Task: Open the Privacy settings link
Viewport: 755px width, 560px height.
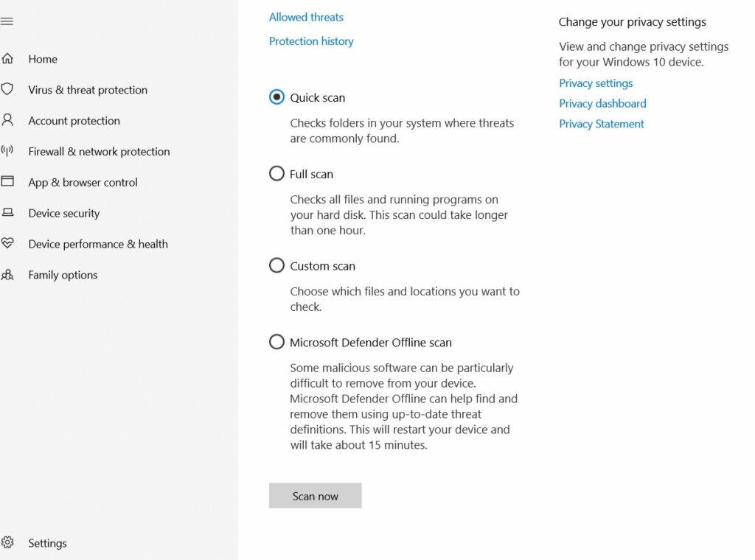Action: click(596, 83)
